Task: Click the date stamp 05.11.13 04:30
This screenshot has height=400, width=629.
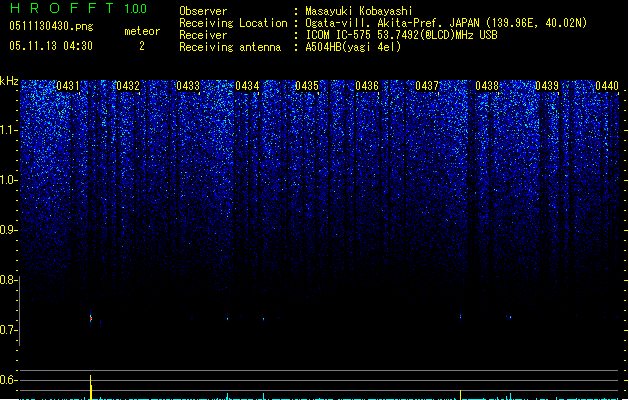Action: pyautogui.click(x=51, y=46)
